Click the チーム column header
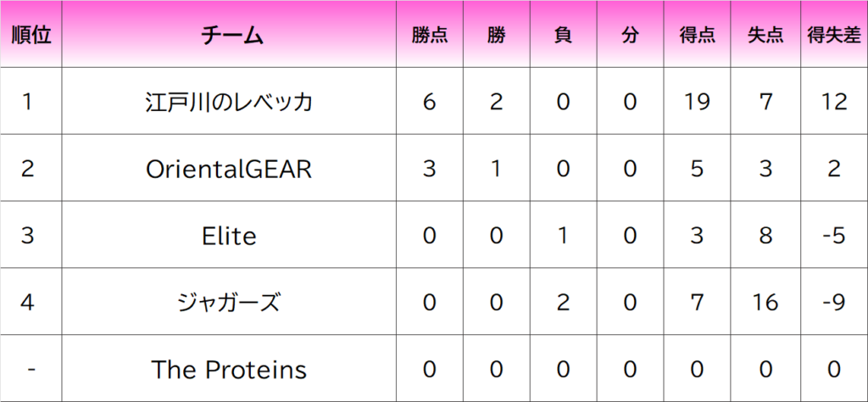868x402 pixels. [x=229, y=36]
